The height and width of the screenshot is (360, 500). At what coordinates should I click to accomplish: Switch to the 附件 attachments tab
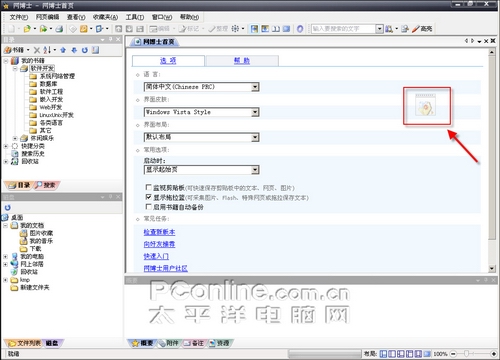point(169,343)
